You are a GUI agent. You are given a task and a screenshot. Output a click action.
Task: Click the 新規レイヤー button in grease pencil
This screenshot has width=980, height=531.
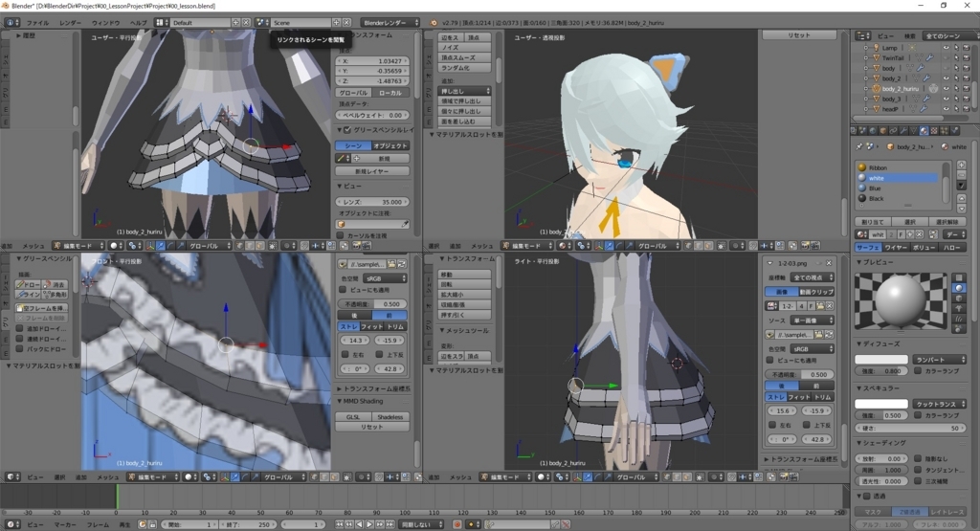click(372, 171)
